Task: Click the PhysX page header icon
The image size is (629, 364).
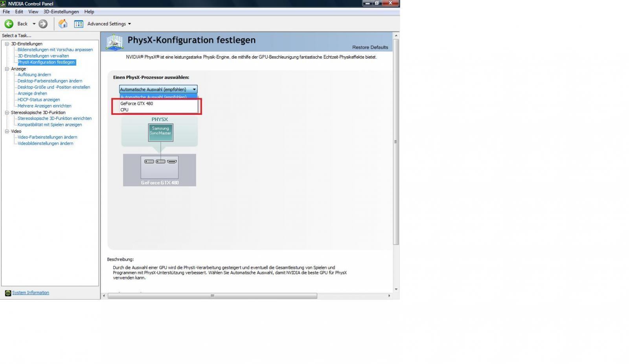Action: 114,42
